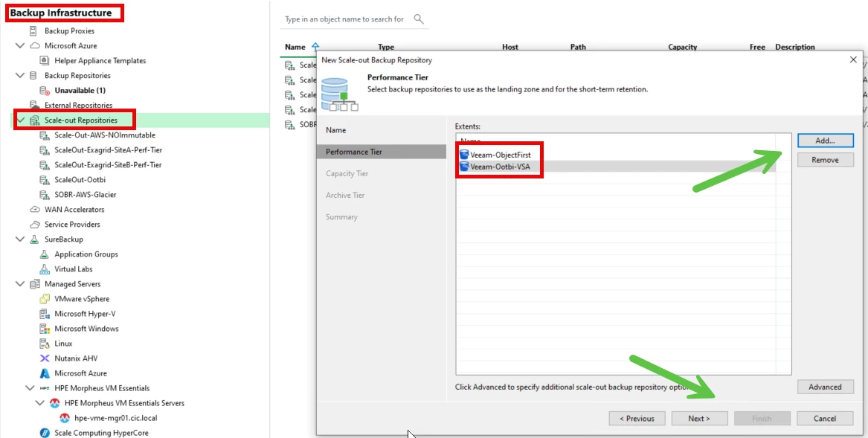Click the Microsoft Hyper-V icon
This screenshot has width=868, height=438.
(45, 314)
